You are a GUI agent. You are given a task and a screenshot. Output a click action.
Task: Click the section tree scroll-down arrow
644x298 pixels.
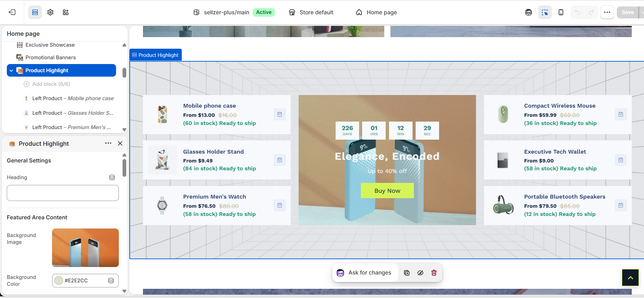pyautogui.click(x=124, y=130)
